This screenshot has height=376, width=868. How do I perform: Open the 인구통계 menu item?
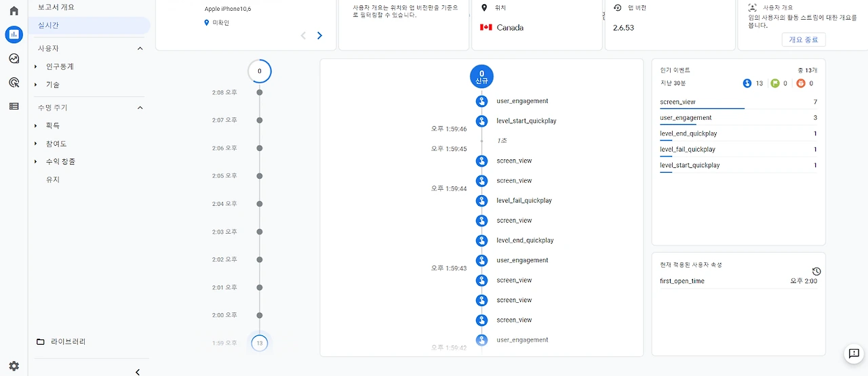click(60, 67)
